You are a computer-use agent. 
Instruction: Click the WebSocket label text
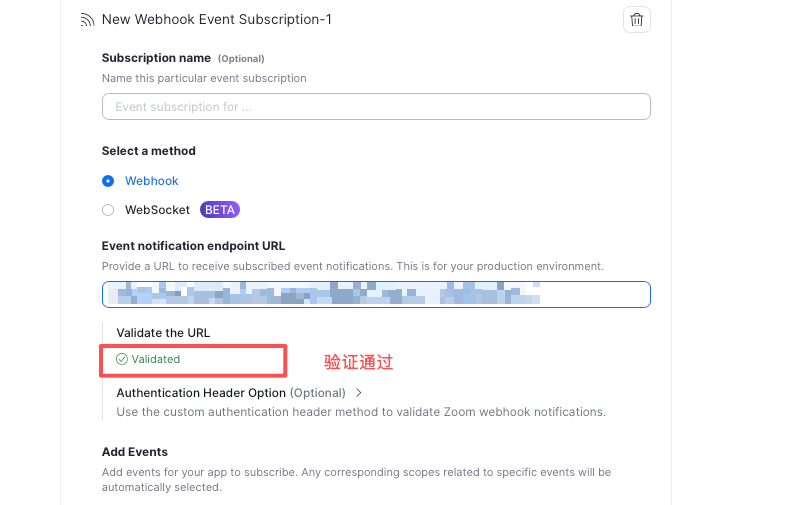point(157,210)
